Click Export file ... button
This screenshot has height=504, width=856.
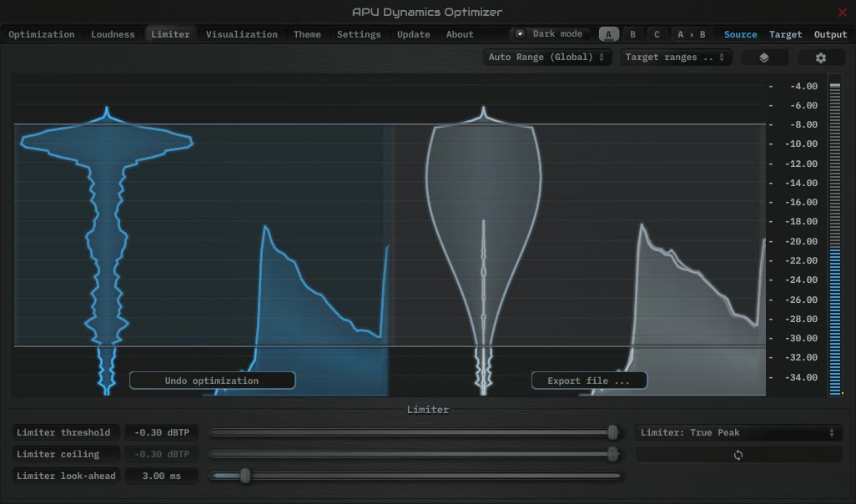(589, 381)
